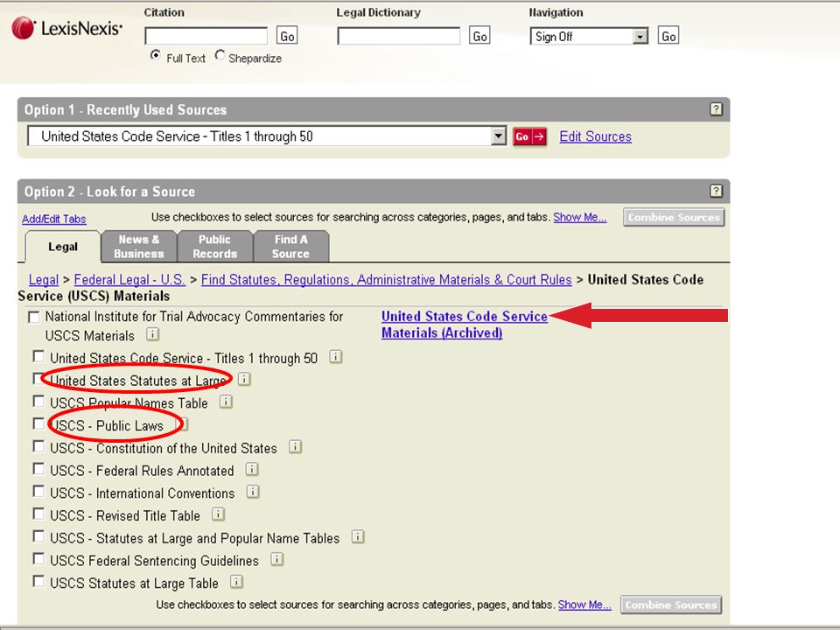
Task: Show info for USCS Federal Rules Annotated
Action: click(252, 469)
